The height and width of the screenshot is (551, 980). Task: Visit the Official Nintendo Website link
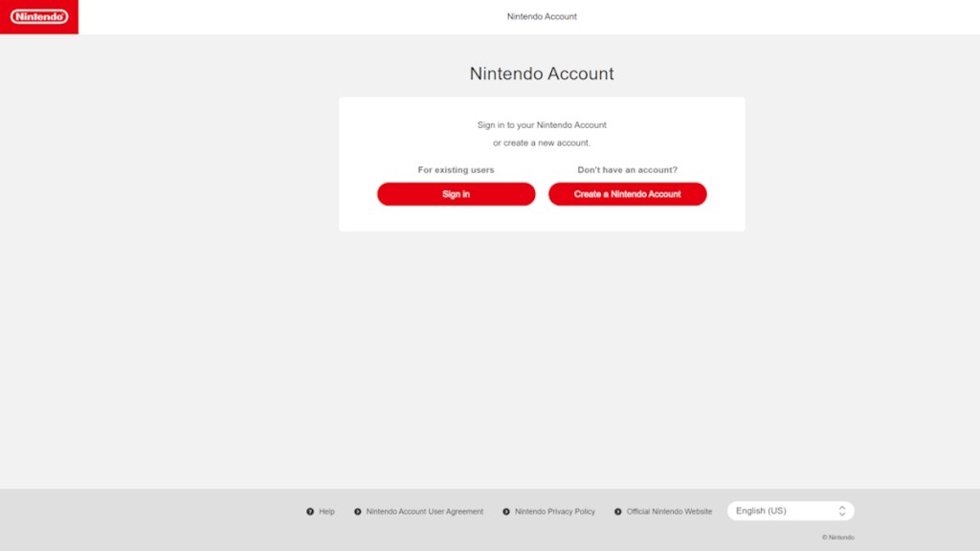(x=669, y=512)
